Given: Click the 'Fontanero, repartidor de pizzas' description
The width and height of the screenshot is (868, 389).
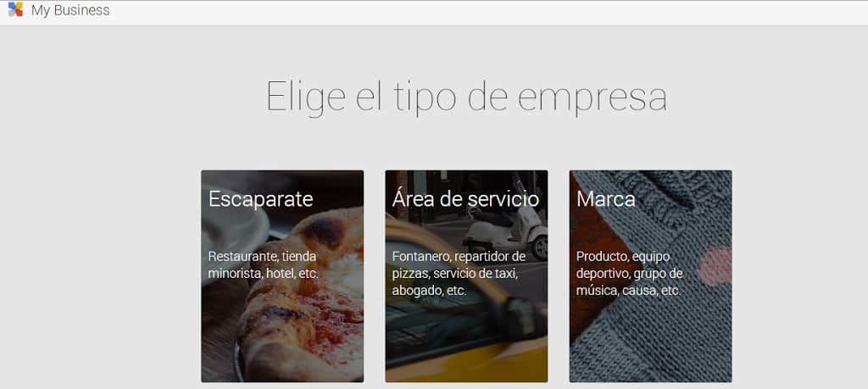Looking at the screenshot, I should (459, 274).
